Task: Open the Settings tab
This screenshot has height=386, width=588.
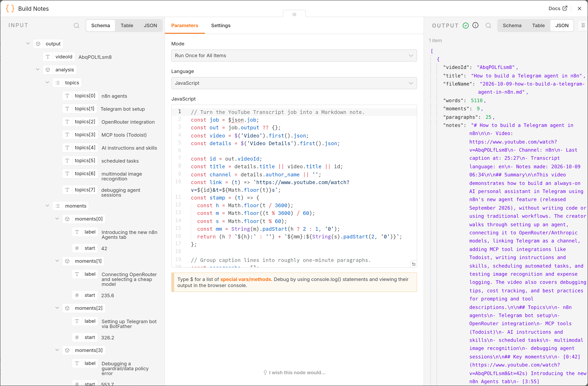Action: pyautogui.click(x=221, y=26)
